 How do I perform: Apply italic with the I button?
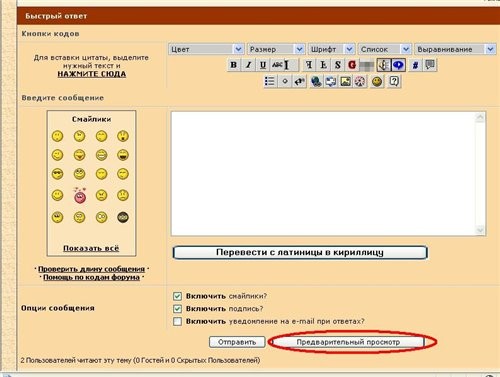click(x=248, y=65)
